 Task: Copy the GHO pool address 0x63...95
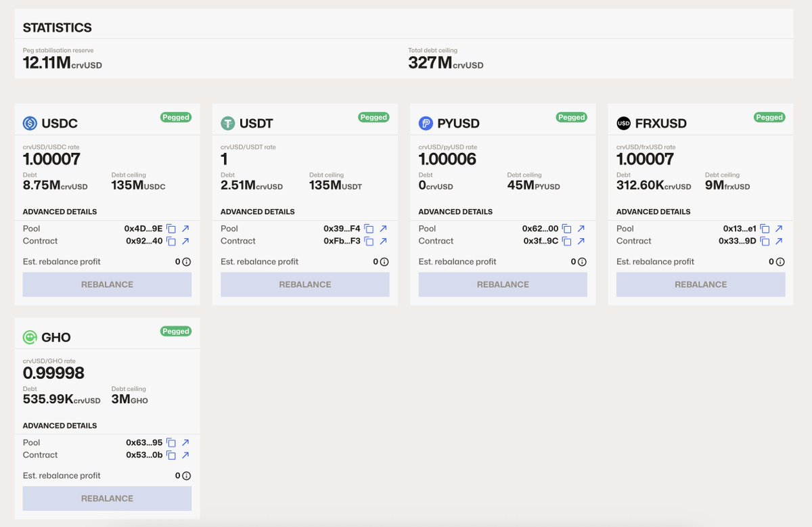tap(171, 442)
